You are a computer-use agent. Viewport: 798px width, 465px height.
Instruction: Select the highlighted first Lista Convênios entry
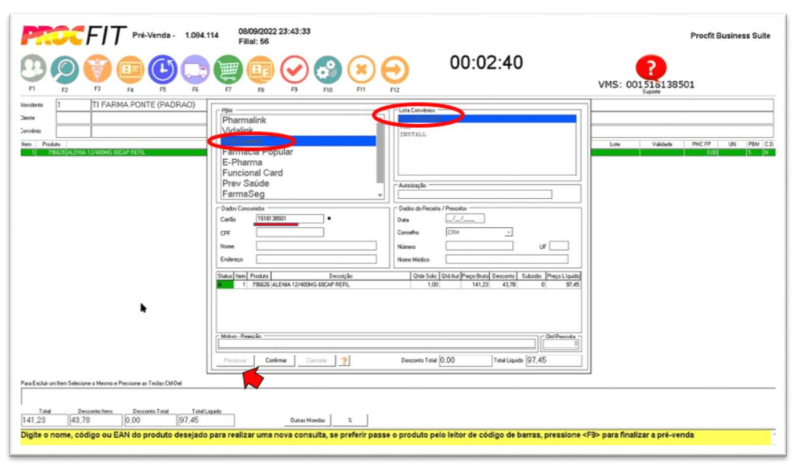[x=487, y=119]
